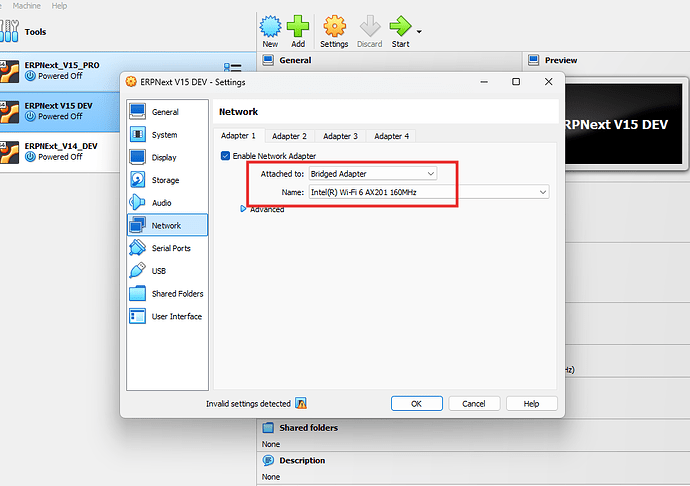This screenshot has height=486, width=690.
Task: Switch to the Adapter 3 tab
Action: [340, 136]
